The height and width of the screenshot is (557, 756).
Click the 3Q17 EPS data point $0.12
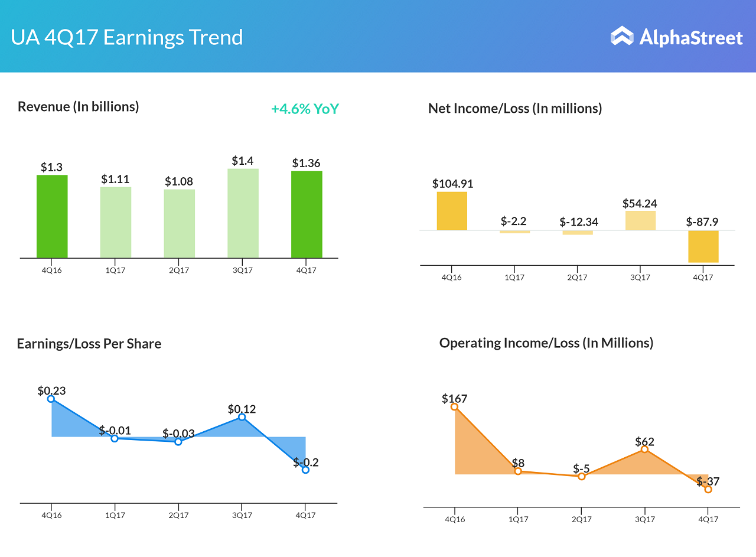[x=242, y=417]
